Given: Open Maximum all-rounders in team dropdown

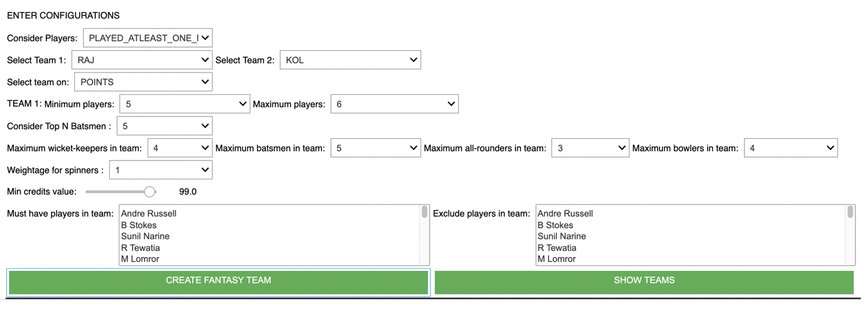Looking at the screenshot, I should click(x=590, y=148).
